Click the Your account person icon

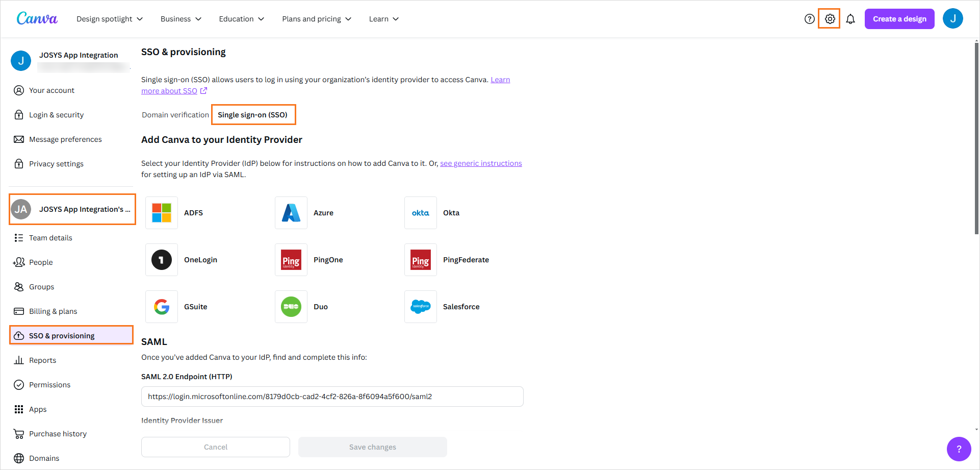[x=19, y=90]
